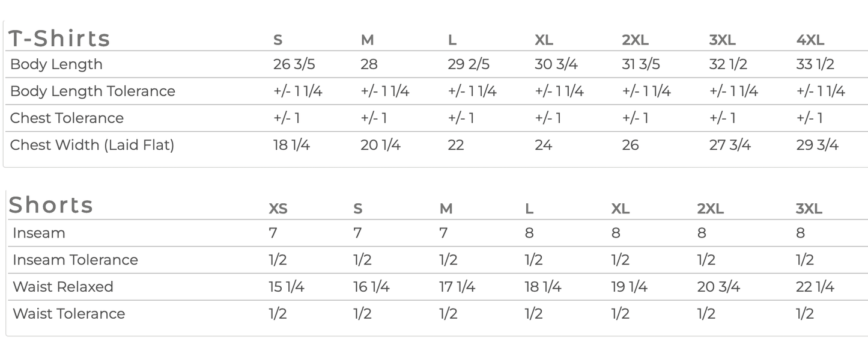Click the 3XL column header for Shorts
Viewport: 868px width, 359px height.
pyautogui.click(x=809, y=209)
